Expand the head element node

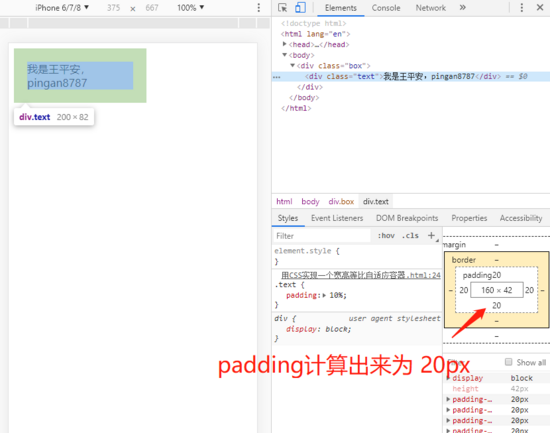click(284, 44)
